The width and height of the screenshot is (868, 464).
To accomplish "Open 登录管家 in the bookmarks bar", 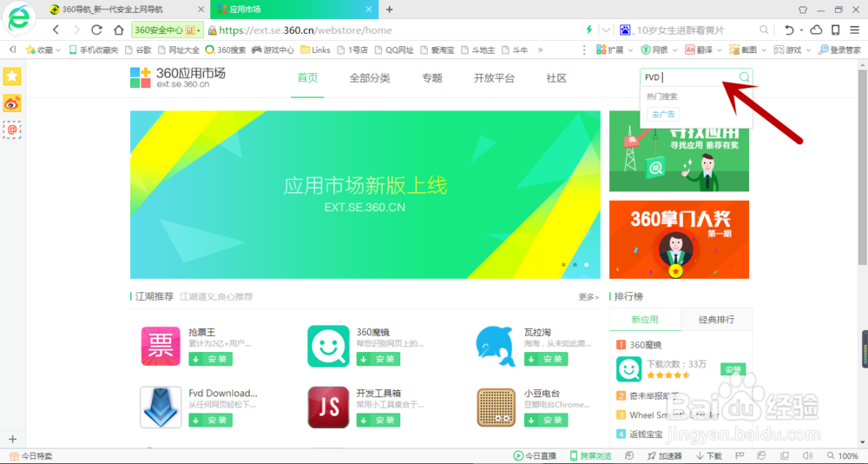I will (839, 50).
